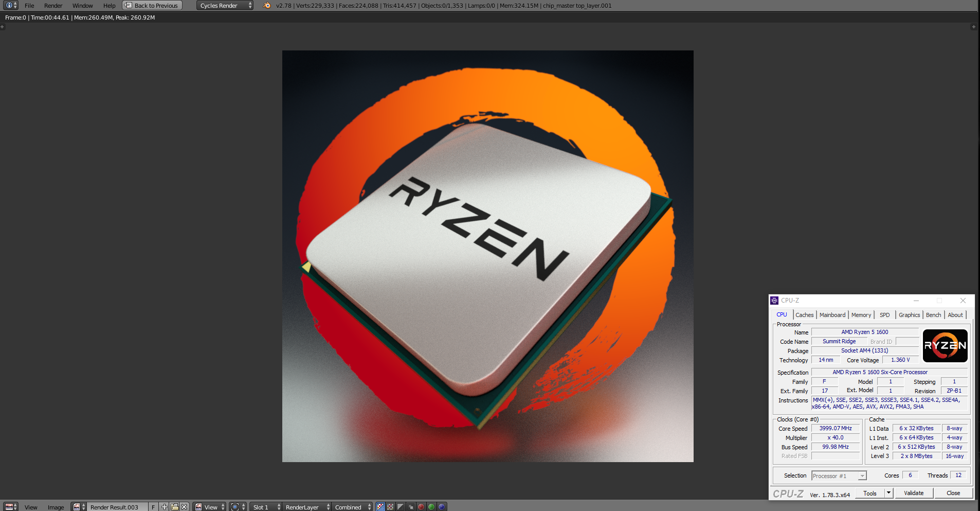Switch to the Graphics tab in CPU-Z
This screenshot has height=511, width=980.
coord(909,315)
